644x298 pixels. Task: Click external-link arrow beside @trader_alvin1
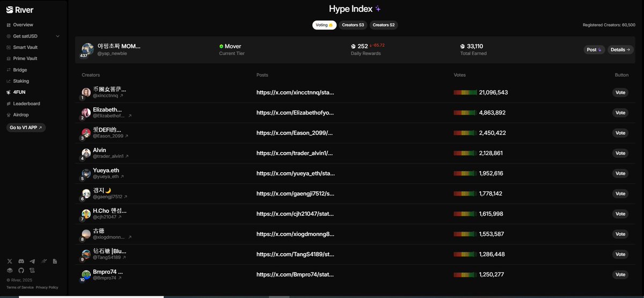pos(127,156)
